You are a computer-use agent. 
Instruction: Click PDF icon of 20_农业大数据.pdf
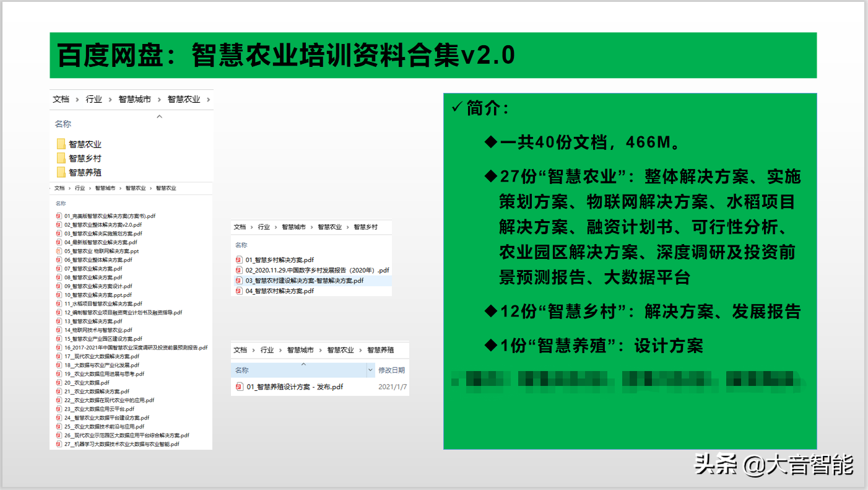point(59,383)
